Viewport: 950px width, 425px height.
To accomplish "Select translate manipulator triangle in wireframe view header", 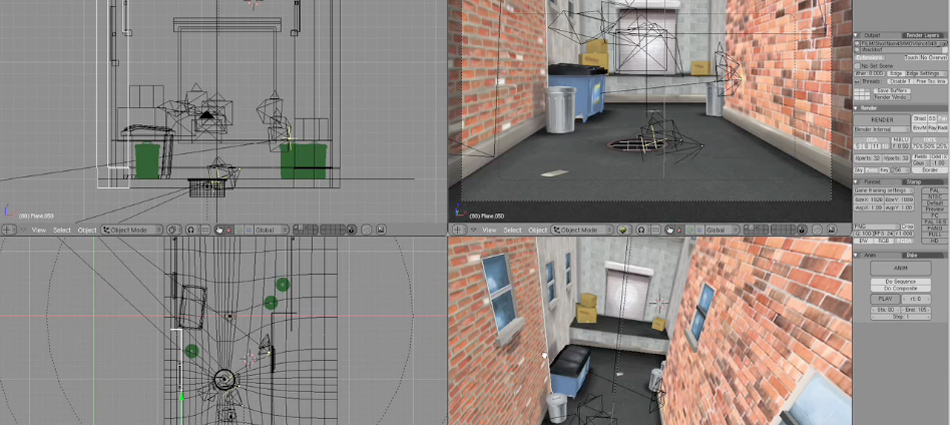I will (x=230, y=230).
